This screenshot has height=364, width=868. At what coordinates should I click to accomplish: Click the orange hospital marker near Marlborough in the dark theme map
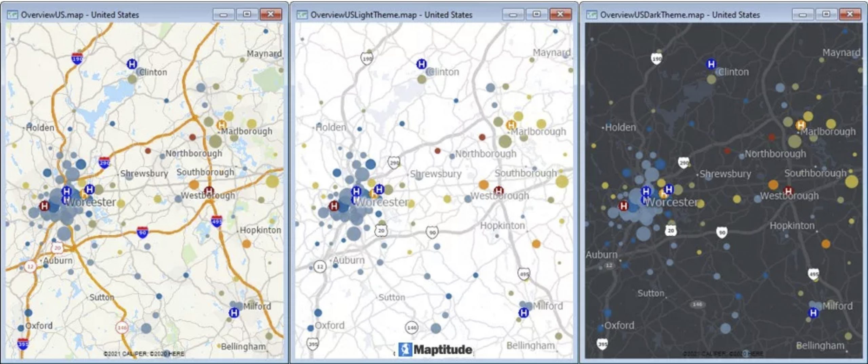click(x=801, y=125)
